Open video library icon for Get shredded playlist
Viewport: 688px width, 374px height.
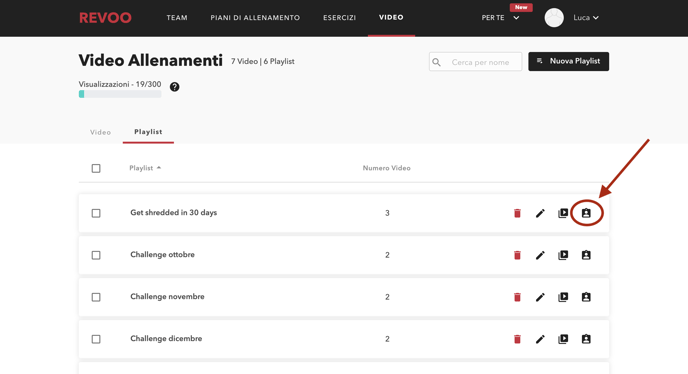coord(563,213)
